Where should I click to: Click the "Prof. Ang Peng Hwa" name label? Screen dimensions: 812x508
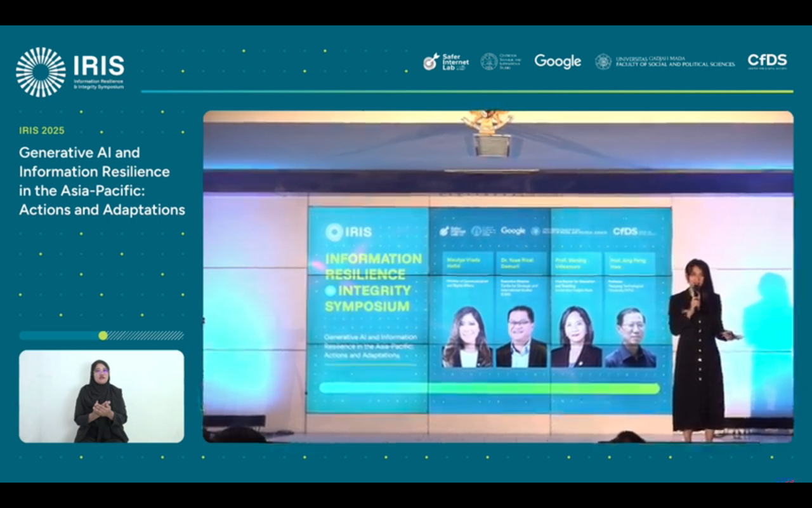coord(629,262)
